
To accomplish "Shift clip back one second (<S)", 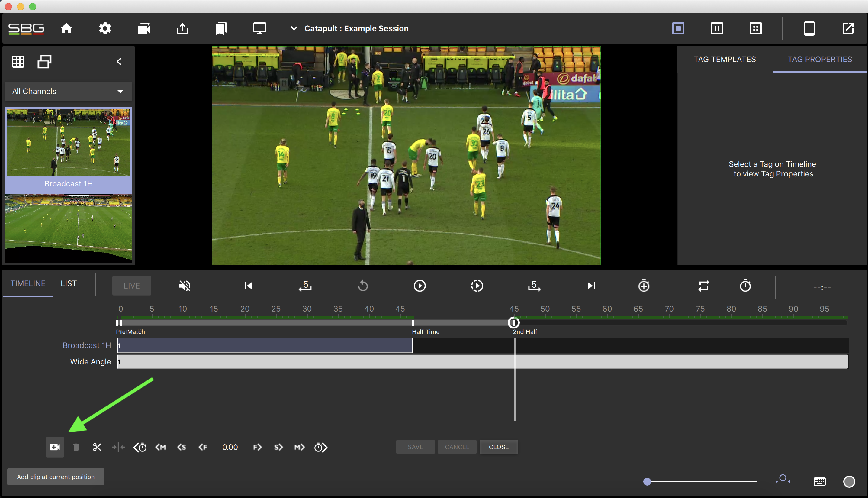I will coord(182,447).
